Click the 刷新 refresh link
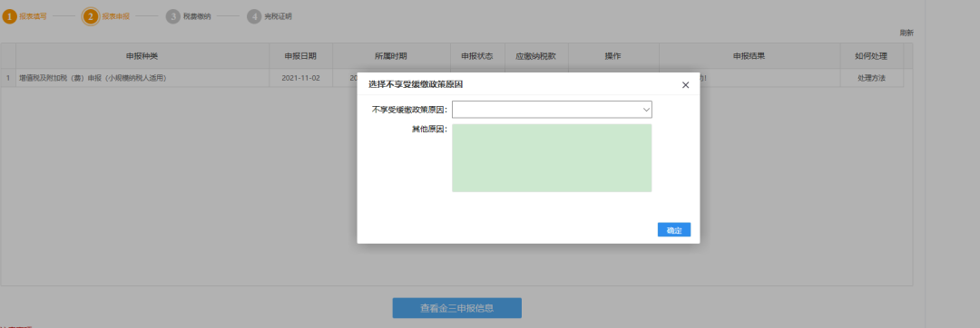 pos(906,33)
